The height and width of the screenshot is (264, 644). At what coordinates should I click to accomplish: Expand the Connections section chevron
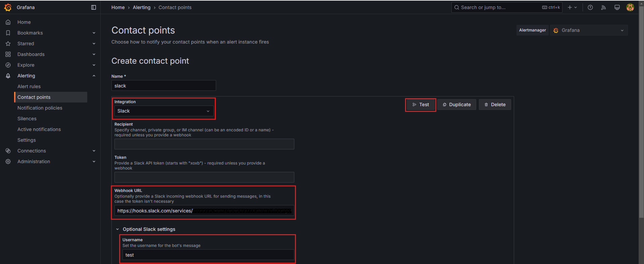click(x=94, y=151)
